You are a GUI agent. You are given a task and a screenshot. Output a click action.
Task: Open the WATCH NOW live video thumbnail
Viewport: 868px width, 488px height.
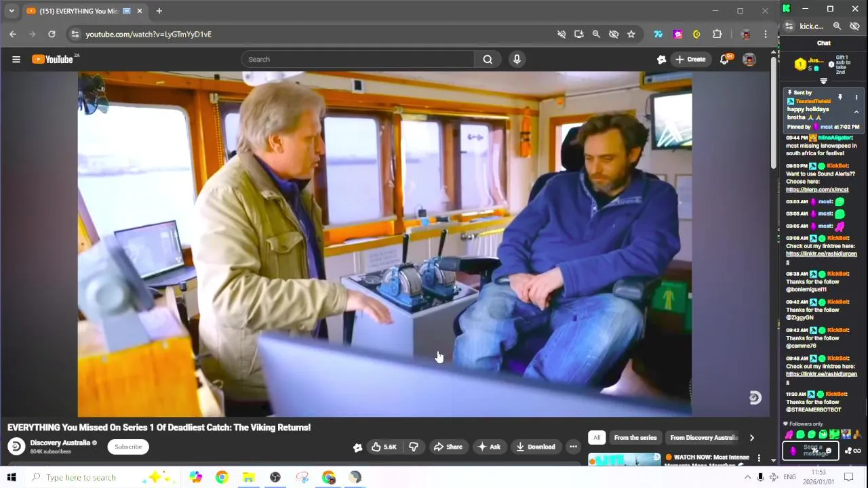tap(624, 460)
